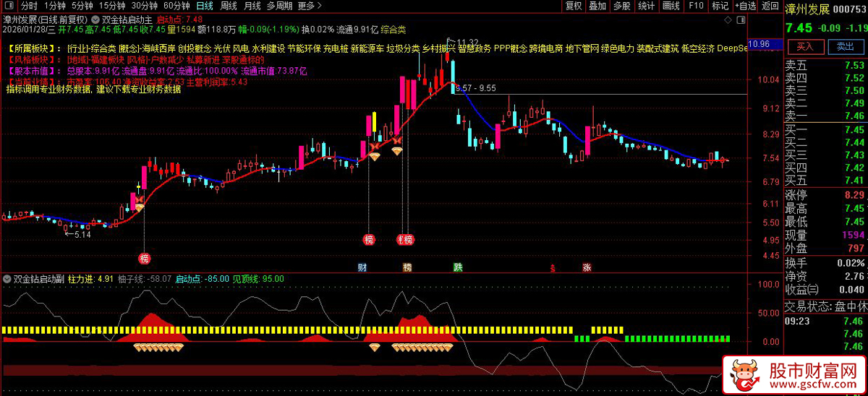Click the 卖三 7.50 ask row
The image size is (868, 396).
[825, 90]
